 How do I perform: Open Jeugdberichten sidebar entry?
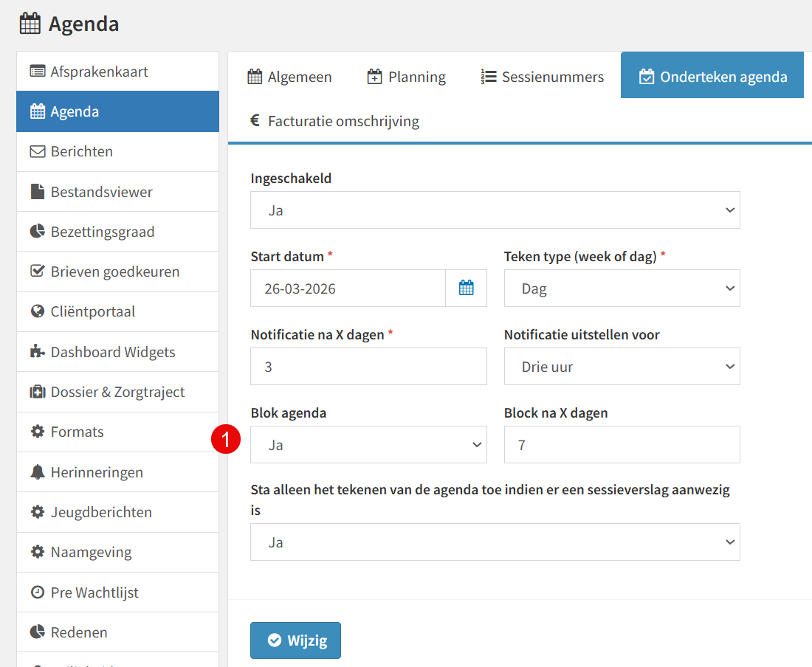tap(117, 512)
